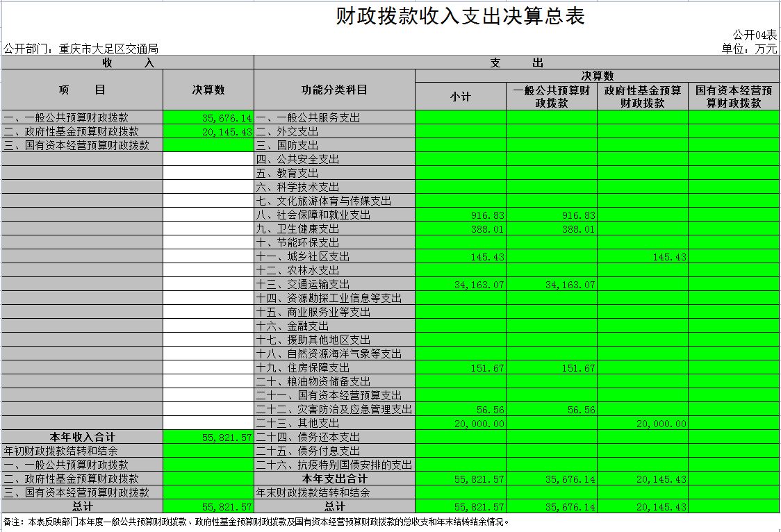
Task: Select the 单位：万元 unit text
Action: click(x=748, y=49)
